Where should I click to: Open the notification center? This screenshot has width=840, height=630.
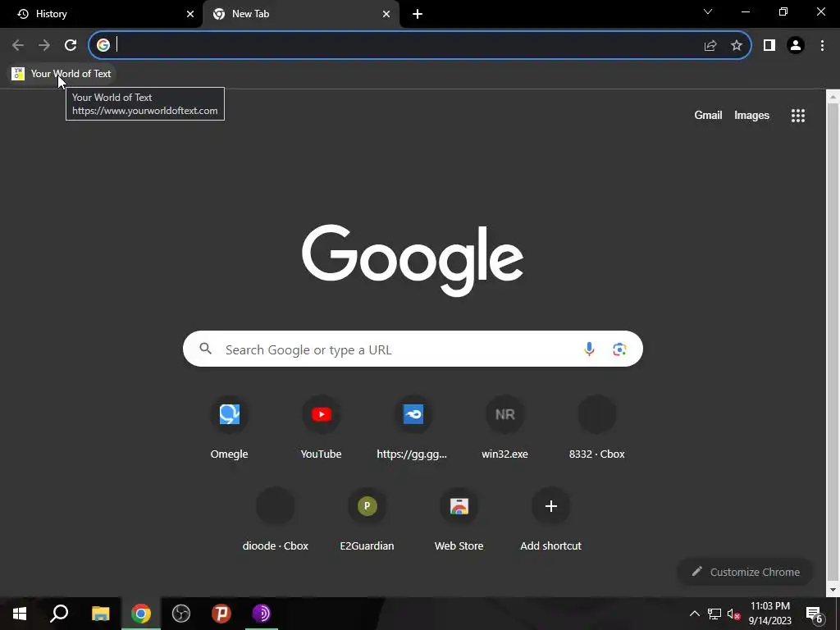pos(815,614)
